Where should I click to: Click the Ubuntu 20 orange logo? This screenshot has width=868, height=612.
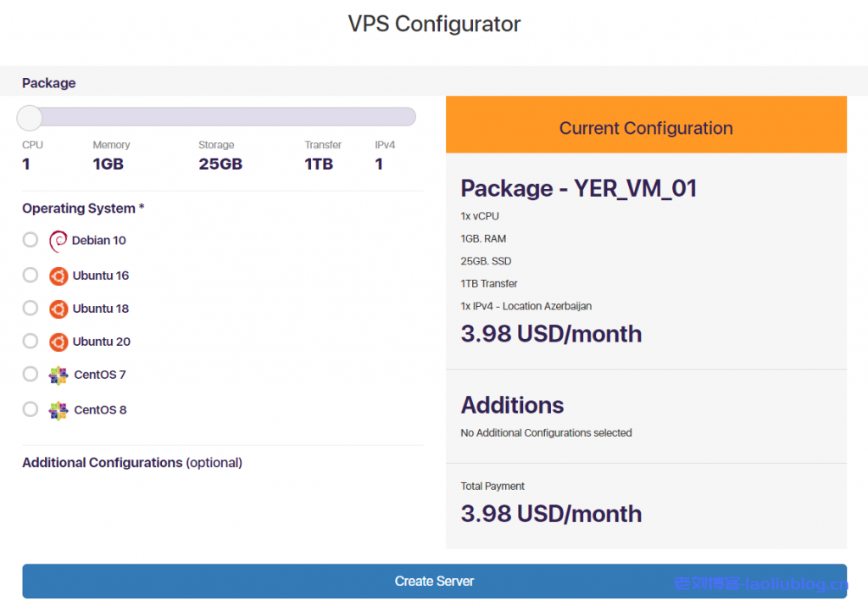tap(58, 342)
